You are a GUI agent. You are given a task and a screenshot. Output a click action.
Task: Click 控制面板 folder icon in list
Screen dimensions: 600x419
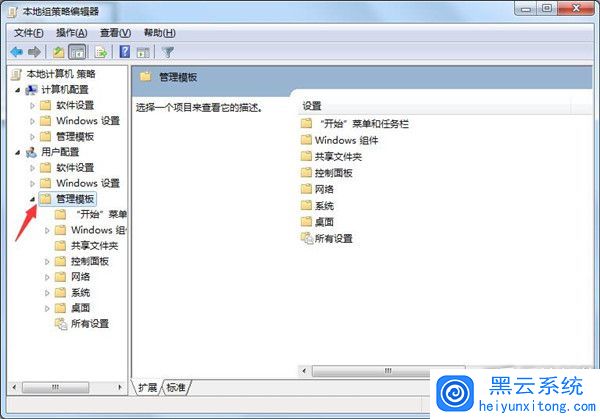306,173
